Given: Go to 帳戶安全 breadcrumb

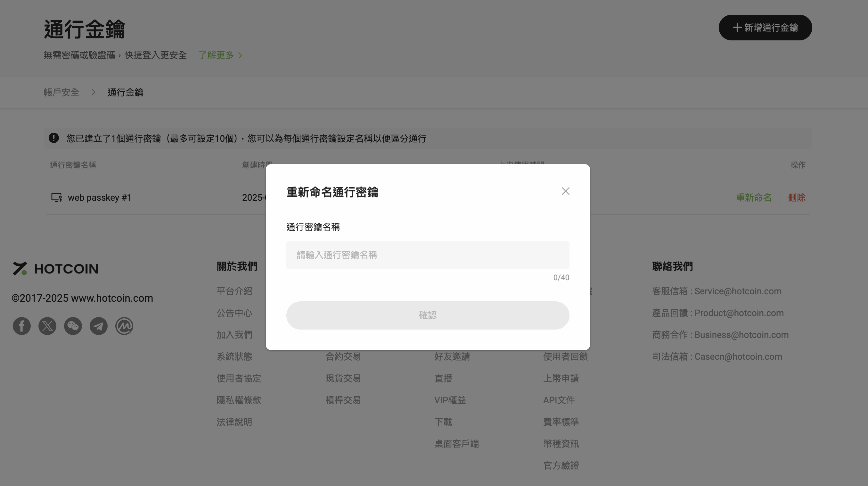Looking at the screenshot, I should 61,92.
